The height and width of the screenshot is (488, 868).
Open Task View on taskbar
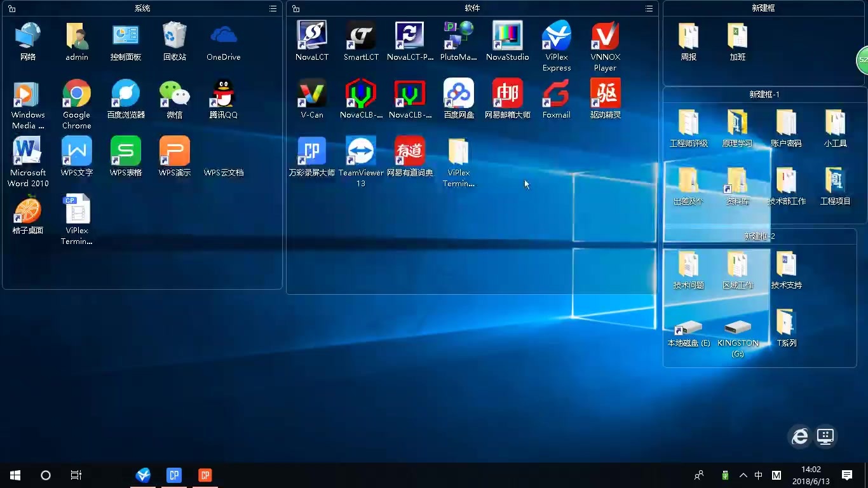point(76,475)
